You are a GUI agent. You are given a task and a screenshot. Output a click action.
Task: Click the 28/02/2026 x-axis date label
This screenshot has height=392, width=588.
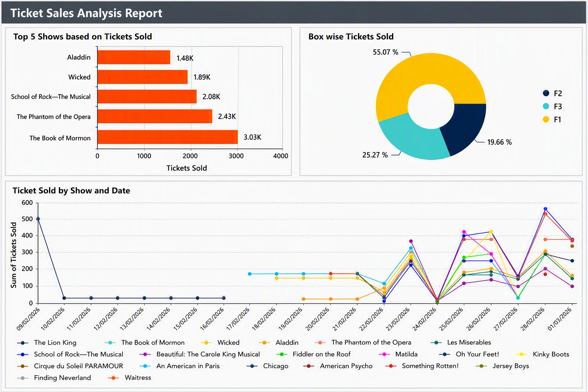click(x=532, y=318)
